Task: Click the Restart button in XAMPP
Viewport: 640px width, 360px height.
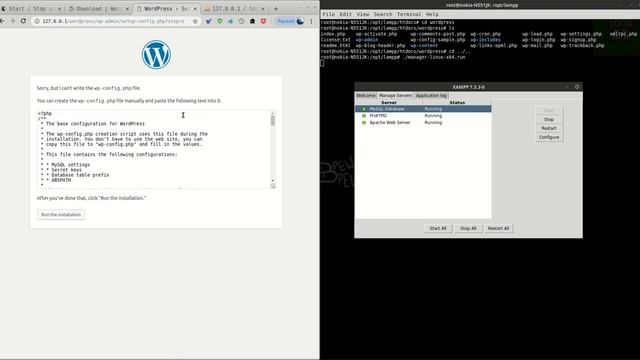Action: click(549, 128)
